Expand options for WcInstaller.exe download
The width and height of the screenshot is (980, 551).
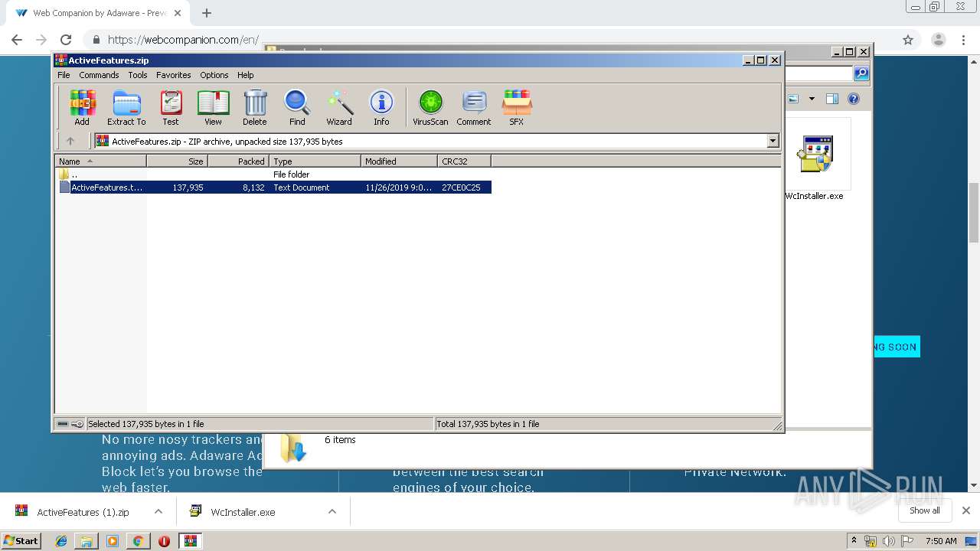point(332,511)
